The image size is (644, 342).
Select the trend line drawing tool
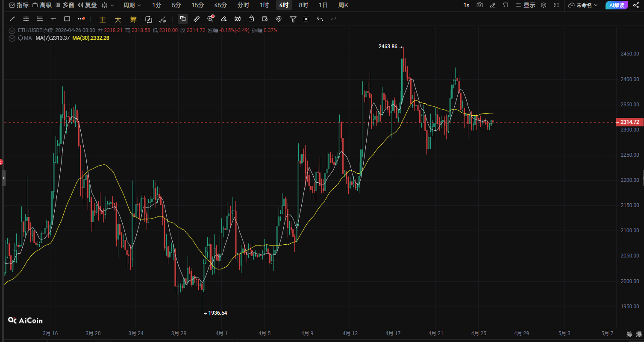[x=12, y=19]
